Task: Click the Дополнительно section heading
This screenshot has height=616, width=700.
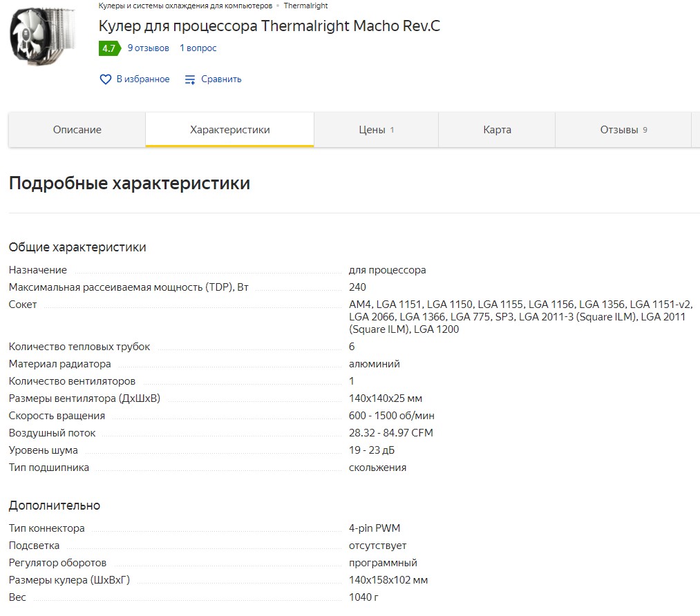Action: 55,506
